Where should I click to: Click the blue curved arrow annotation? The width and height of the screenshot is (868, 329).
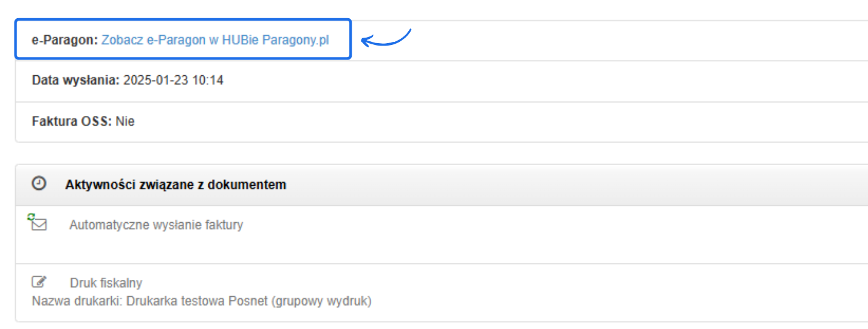(386, 38)
